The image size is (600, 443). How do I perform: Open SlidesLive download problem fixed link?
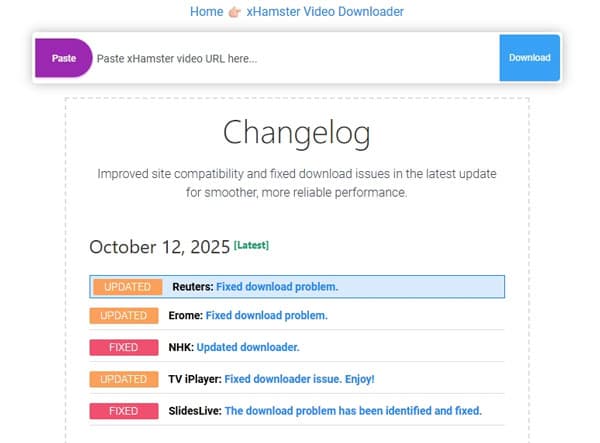point(353,411)
